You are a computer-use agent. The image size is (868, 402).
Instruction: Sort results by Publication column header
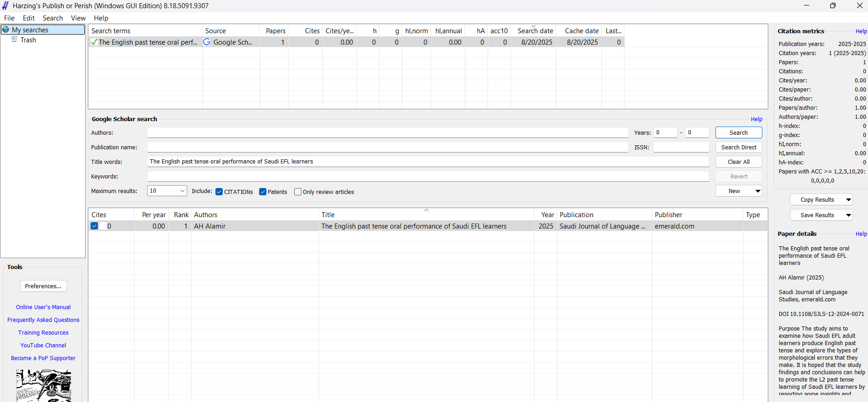[604, 215]
